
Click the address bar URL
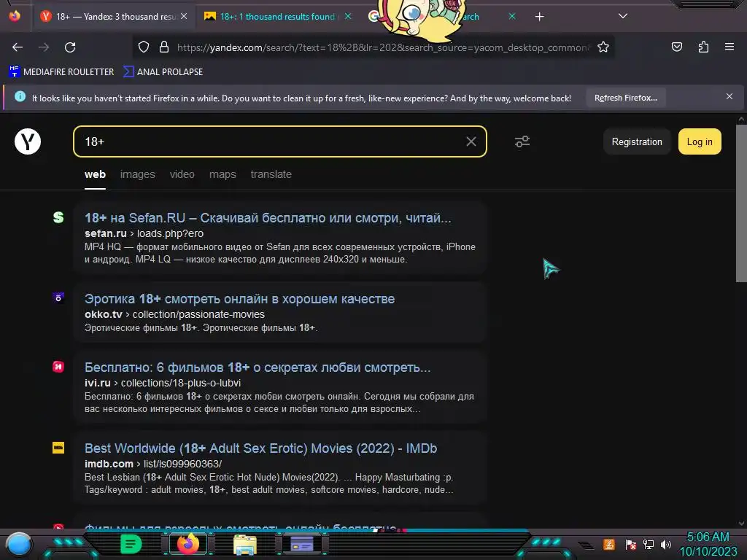tap(384, 47)
